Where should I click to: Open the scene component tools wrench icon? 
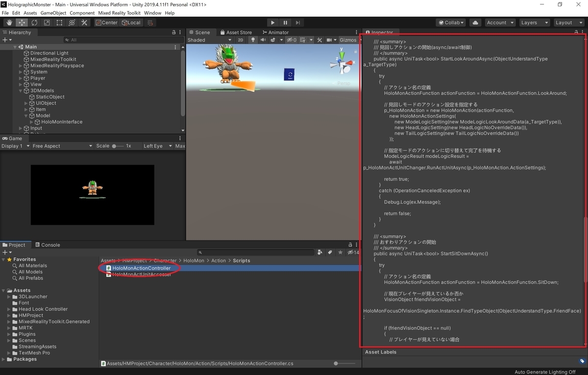pyautogui.click(x=319, y=40)
